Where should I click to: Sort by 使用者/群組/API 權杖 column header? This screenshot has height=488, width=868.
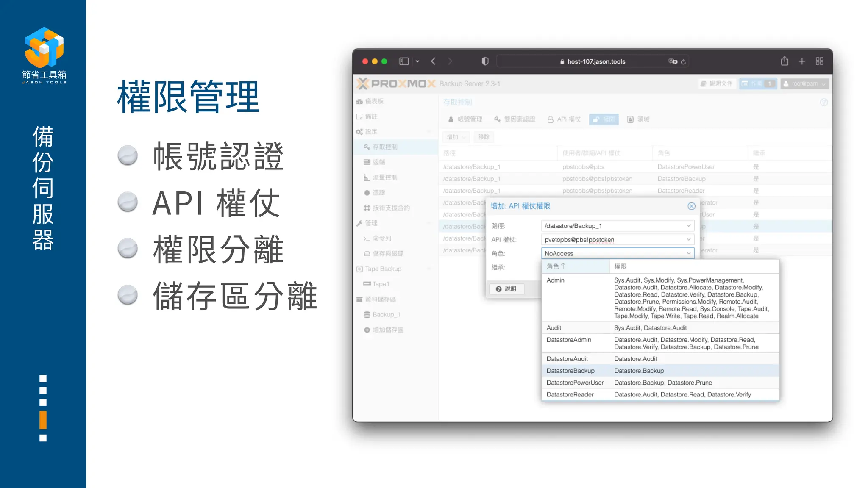click(605, 153)
